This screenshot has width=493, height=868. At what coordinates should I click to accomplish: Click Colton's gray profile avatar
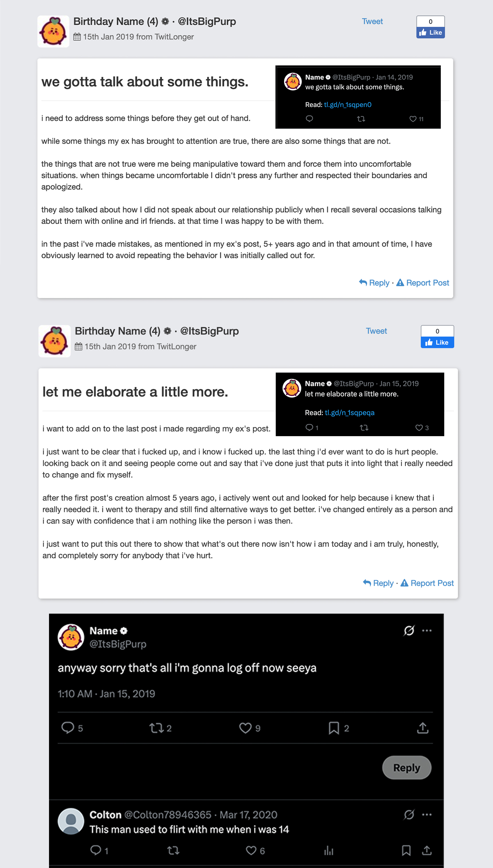pyautogui.click(x=71, y=821)
